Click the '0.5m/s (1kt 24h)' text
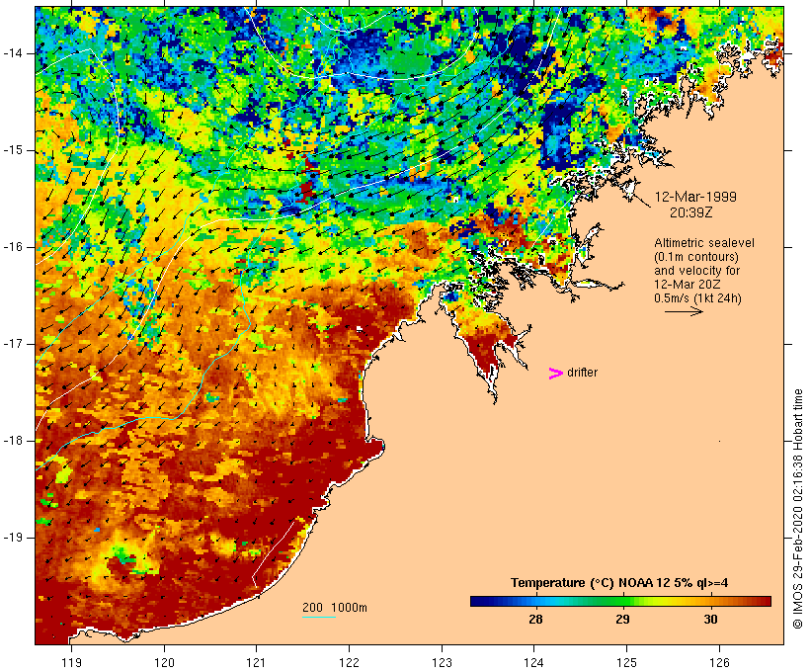Viewport: 810px width, 672px height. click(697, 298)
